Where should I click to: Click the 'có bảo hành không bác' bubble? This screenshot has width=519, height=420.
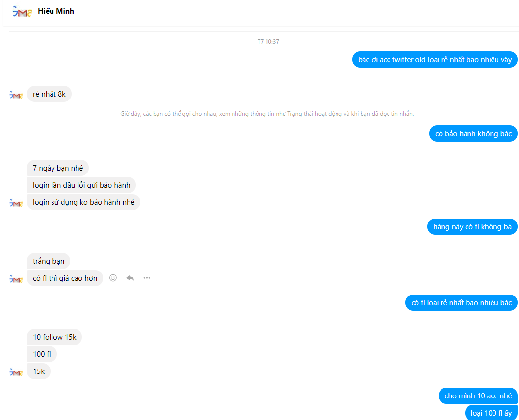coord(473,134)
